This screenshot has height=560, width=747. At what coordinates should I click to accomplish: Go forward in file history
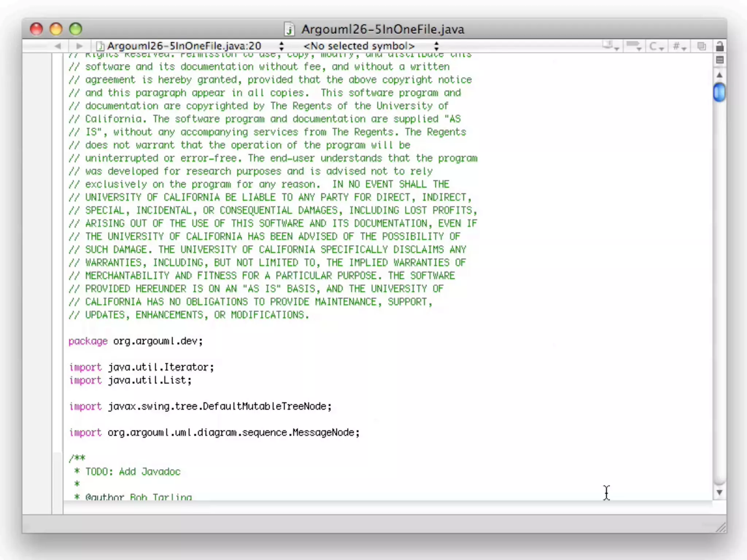click(79, 46)
